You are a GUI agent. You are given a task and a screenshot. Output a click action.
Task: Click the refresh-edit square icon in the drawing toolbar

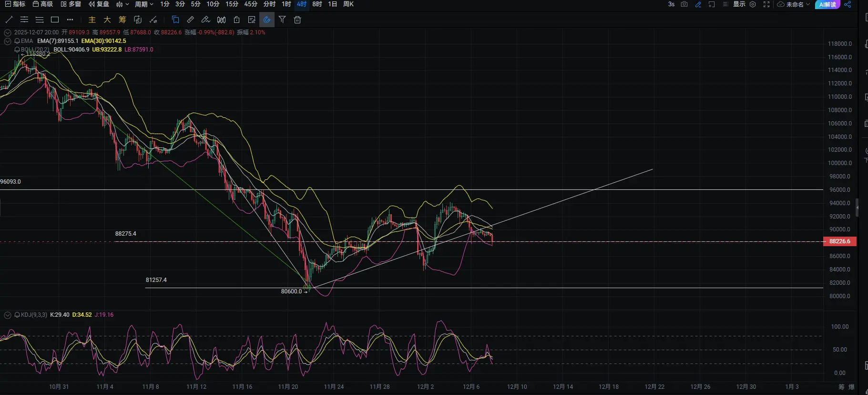pyautogui.click(x=138, y=20)
